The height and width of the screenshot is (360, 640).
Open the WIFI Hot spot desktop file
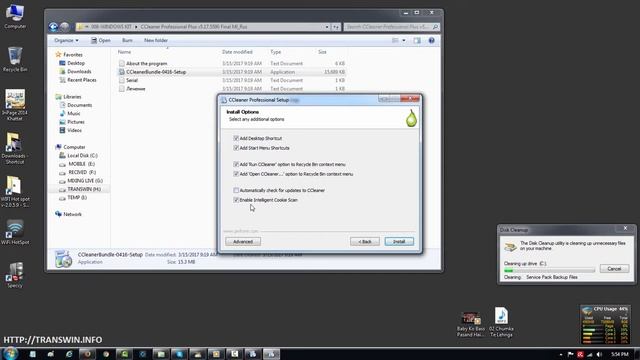pyautogui.click(x=15, y=191)
